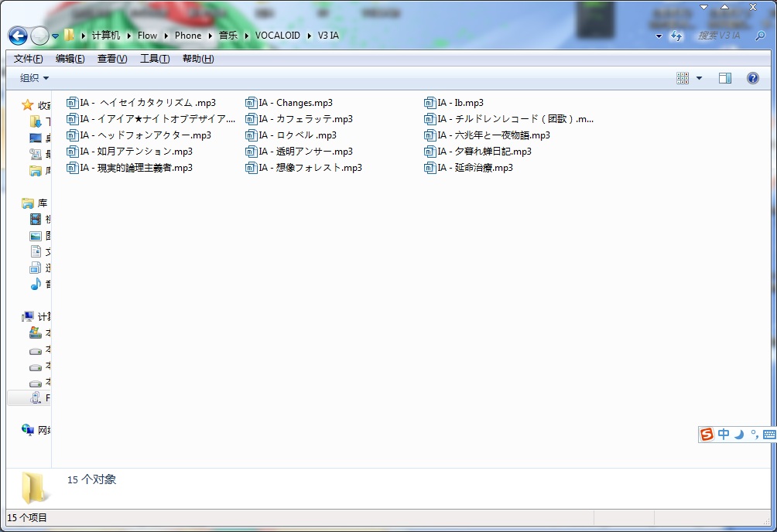Image resolution: width=777 pixels, height=532 pixels.
Task: Toggle the 中 Chinese input mode button
Action: tap(724, 435)
